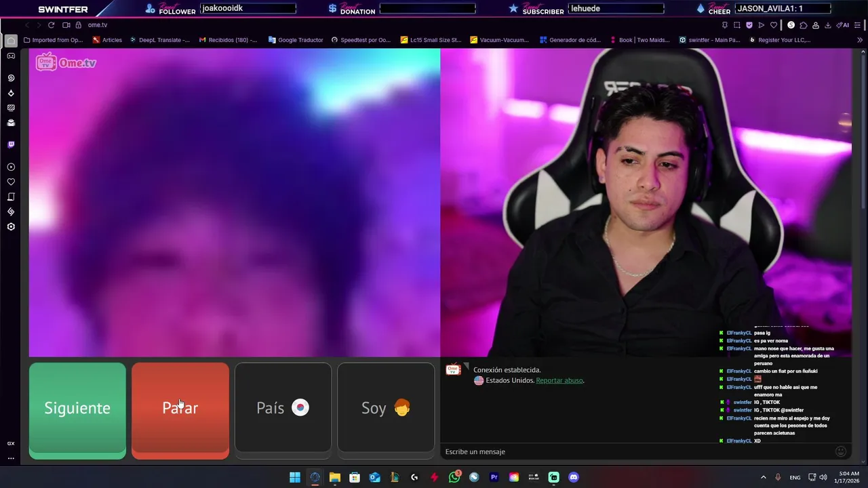Open Outlook from the taskbar
The image size is (868, 488).
click(374, 477)
